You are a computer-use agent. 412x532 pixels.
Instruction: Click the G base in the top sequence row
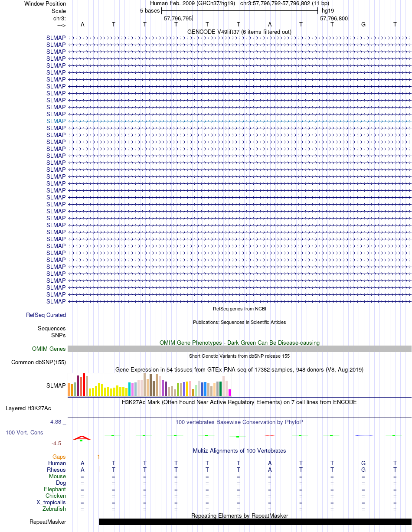363,24
